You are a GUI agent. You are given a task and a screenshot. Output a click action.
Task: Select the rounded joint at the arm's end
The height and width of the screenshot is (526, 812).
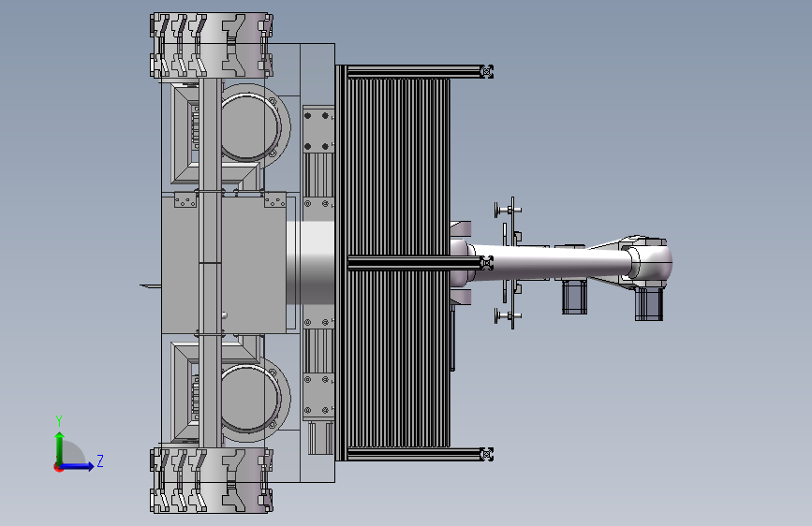651,262
